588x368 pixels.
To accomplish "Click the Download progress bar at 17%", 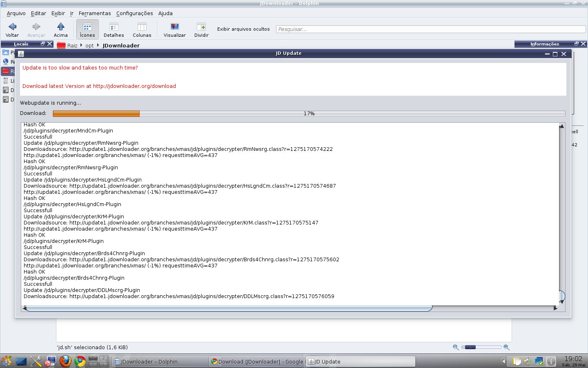I will coord(309,114).
